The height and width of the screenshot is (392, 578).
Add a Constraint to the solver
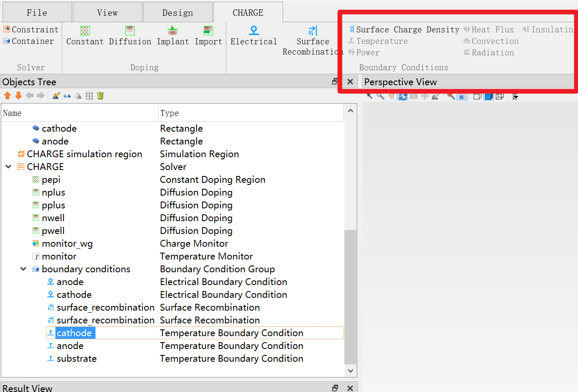[31, 29]
